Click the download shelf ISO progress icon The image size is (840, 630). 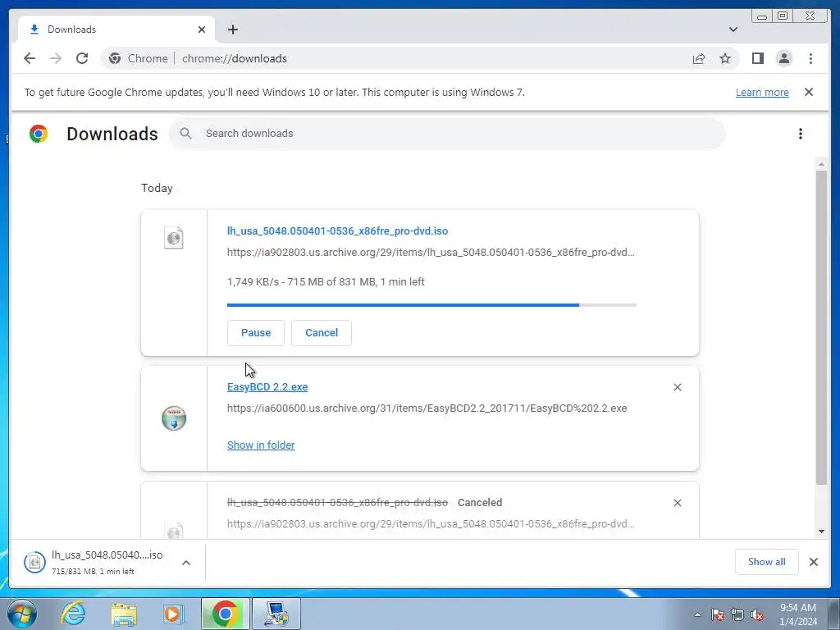point(34,562)
